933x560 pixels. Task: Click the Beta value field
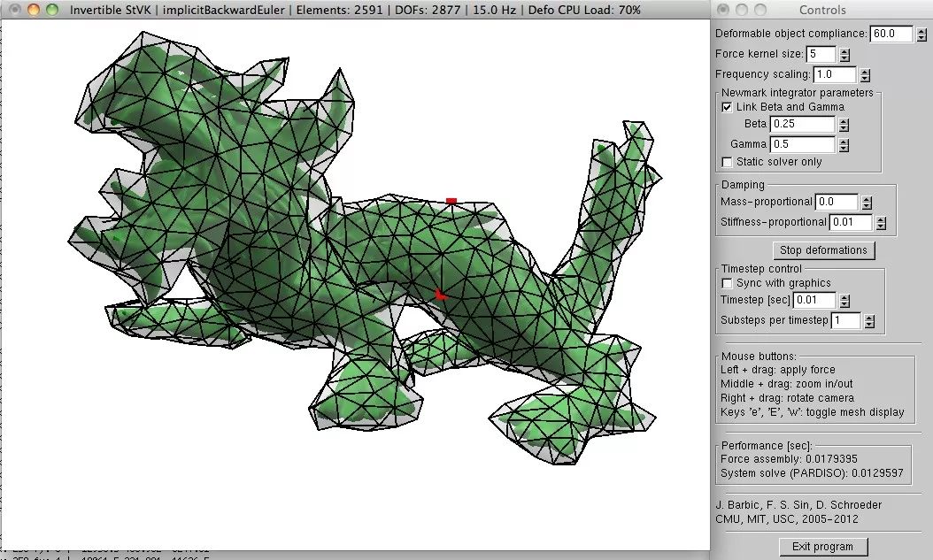point(802,124)
